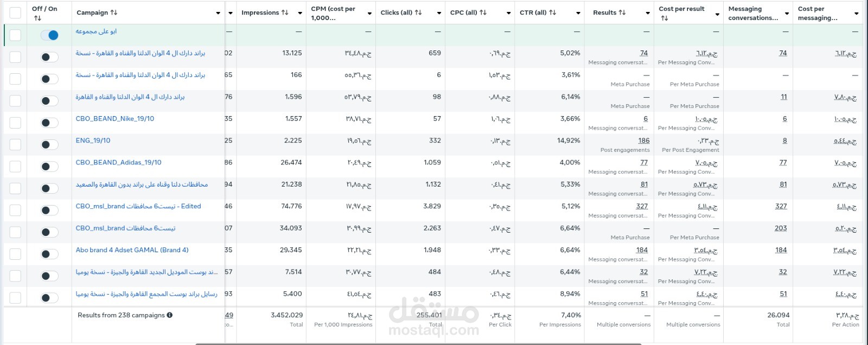This screenshot has width=868, height=345.
Task: Turn off the active campaign toggle in first row
Action: click(49, 35)
